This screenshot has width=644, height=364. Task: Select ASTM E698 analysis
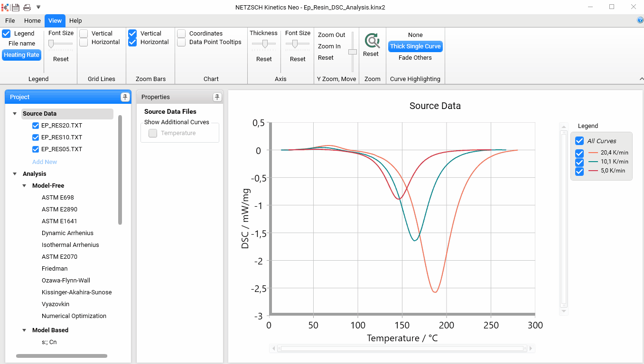(58, 198)
